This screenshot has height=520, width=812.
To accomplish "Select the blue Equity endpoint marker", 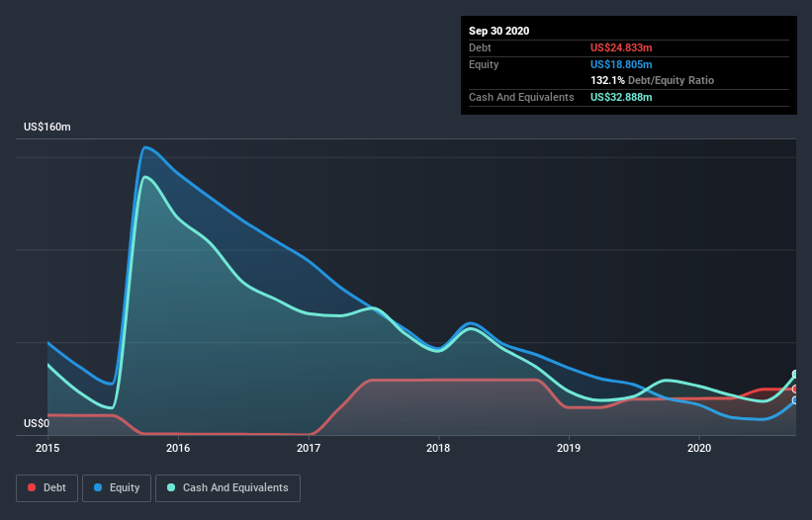I will 796,400.
